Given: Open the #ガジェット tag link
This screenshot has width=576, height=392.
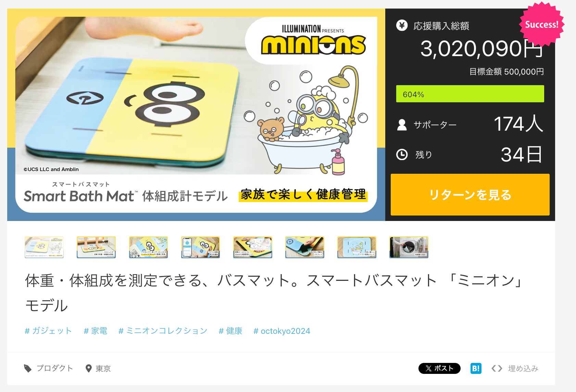Looking at the screenshot, I should point(48,331).
